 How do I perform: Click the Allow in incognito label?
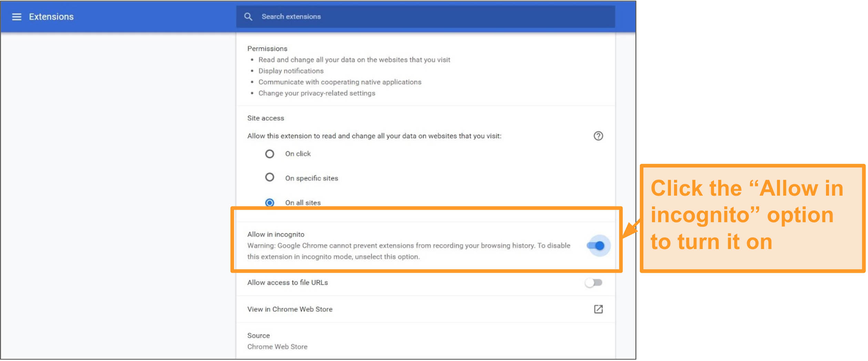(276, 235)
